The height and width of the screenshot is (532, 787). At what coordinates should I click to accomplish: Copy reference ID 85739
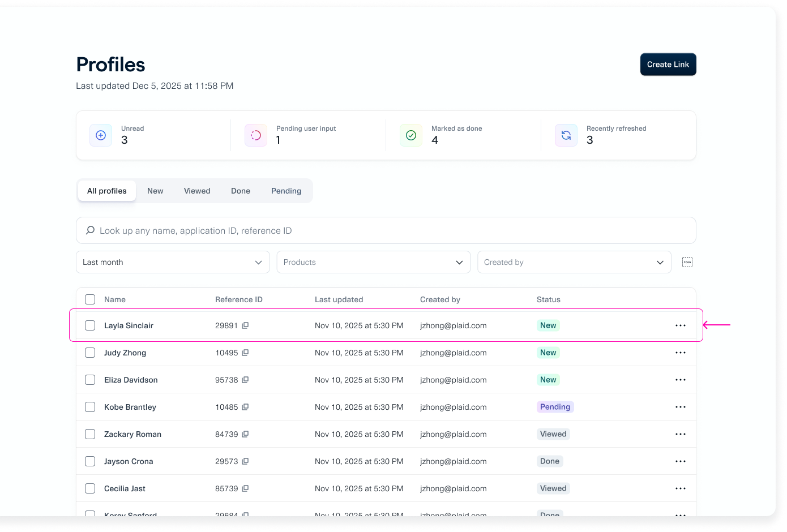click(x=245, y=488)
